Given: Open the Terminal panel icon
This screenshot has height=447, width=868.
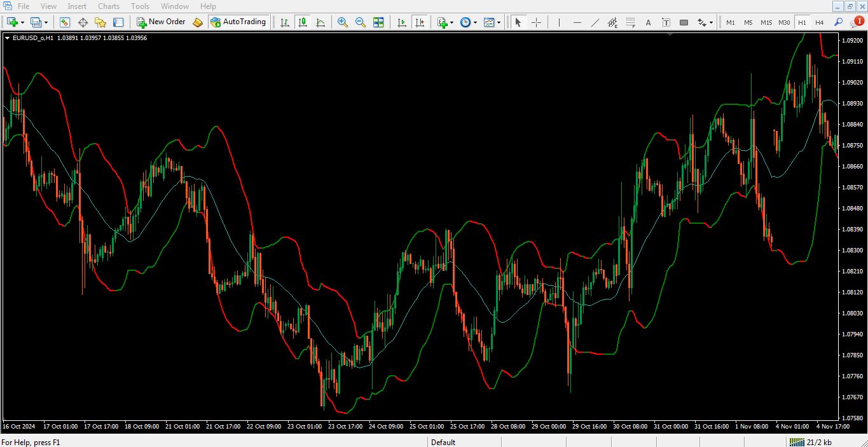Looking at the screenshot, I should click(118, 22).
